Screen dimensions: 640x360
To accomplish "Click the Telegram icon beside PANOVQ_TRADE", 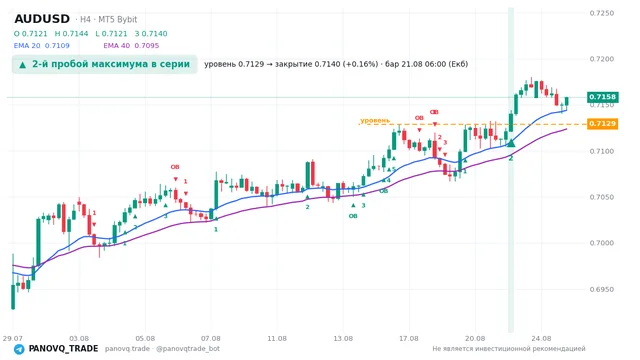I will [x=19, y=349].
